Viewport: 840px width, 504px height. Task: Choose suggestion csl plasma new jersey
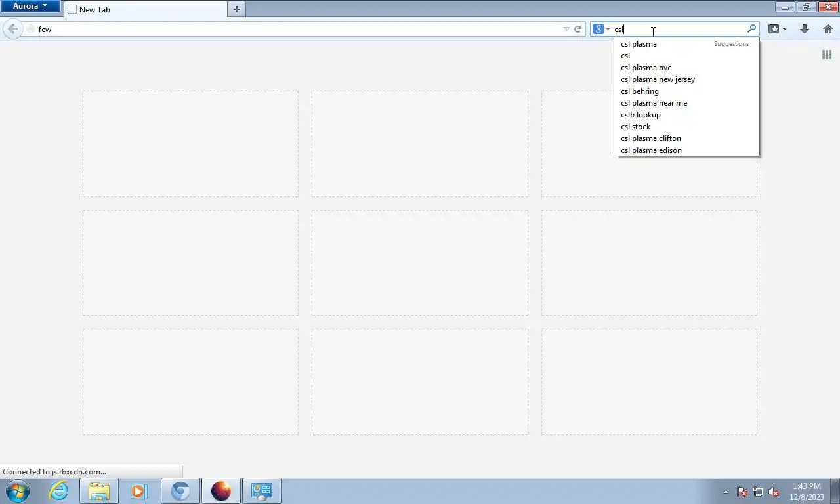click(686, 79)
